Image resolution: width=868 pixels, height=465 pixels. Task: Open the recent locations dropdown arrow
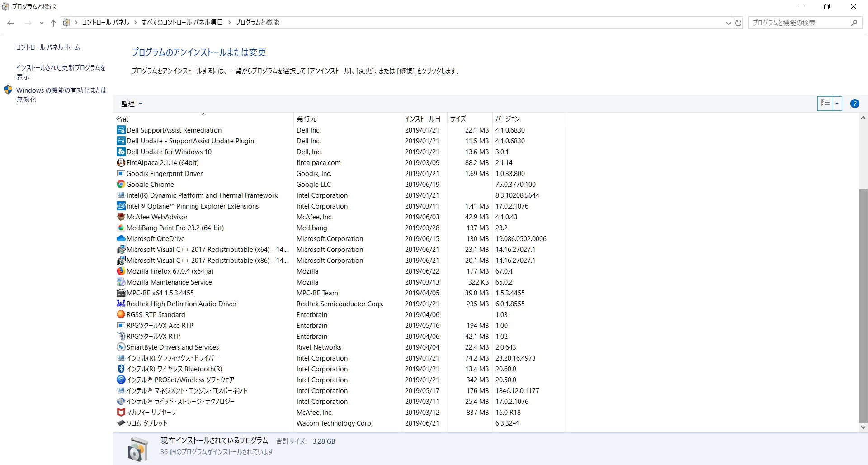(42, 23)
